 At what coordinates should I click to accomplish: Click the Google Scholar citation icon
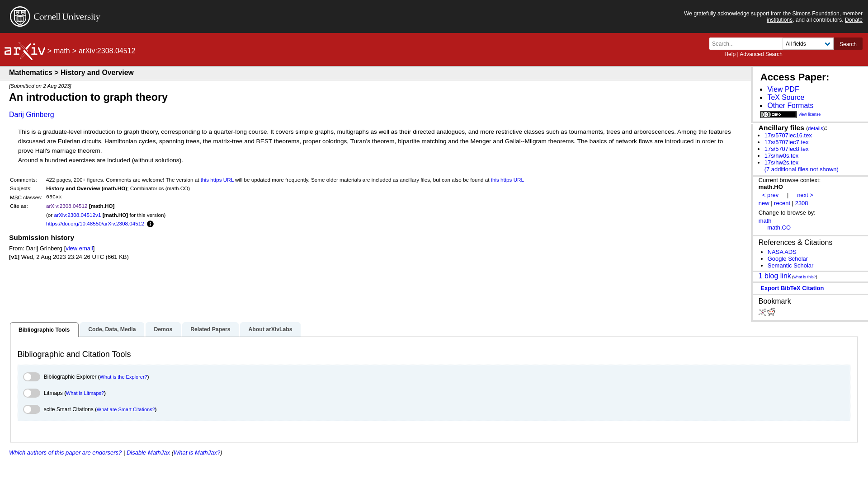pos(788,258)
